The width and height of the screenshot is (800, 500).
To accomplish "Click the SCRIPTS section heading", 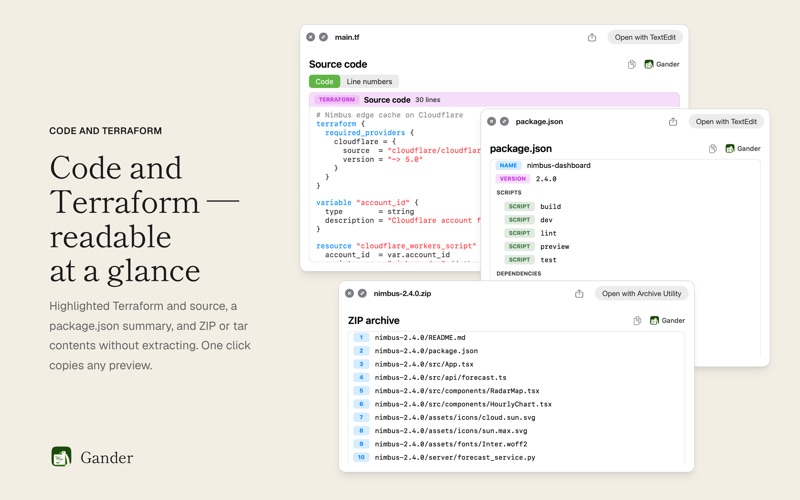I will (x=509, y=192).
